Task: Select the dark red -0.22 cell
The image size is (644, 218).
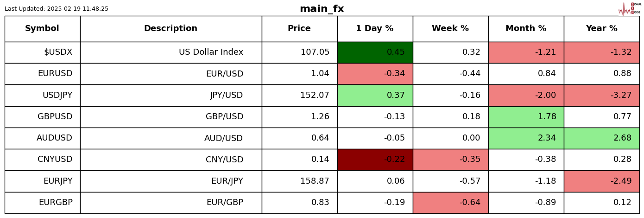Action: click(375, 160)
